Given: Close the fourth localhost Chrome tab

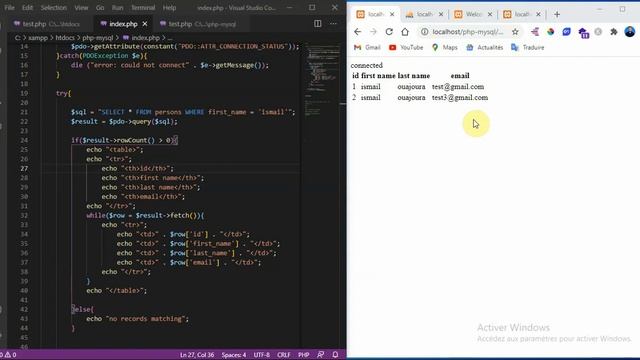Looking at the screenshot, I should [x=538, y=14].
